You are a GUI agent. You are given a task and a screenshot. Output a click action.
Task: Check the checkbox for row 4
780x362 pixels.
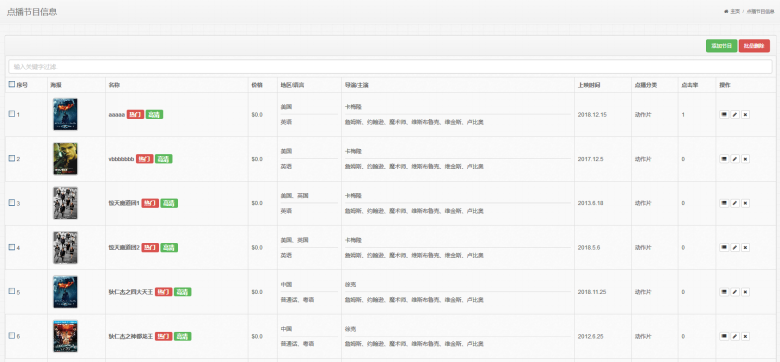point(12,247)
